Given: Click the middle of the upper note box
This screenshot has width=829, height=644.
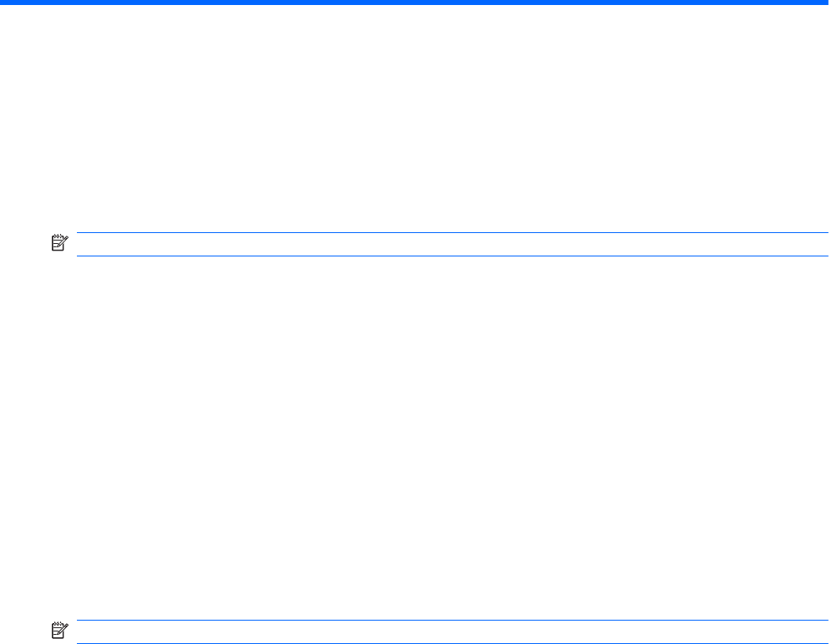Looking at the screenshot, I should 446,245.
